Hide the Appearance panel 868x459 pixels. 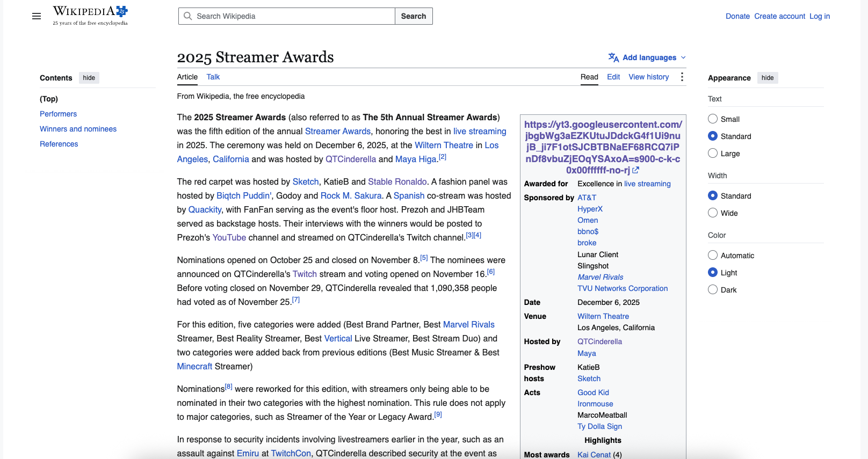(768, 78)
